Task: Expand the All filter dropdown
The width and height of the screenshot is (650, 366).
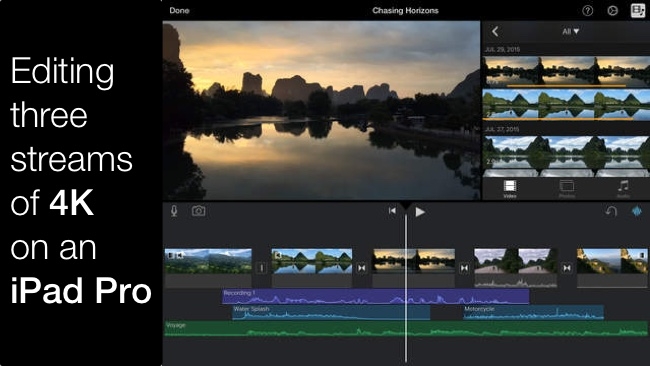Action: [570, 32]
